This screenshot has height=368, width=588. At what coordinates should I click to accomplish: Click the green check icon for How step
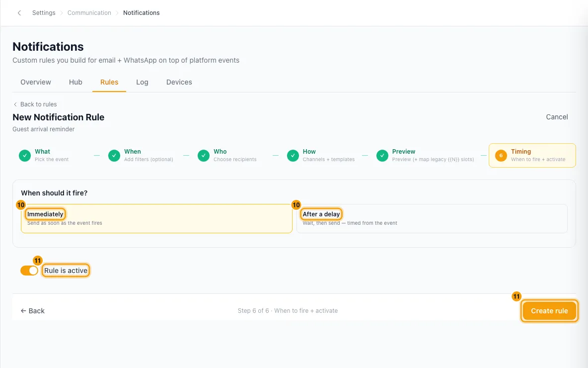[293, 156]
